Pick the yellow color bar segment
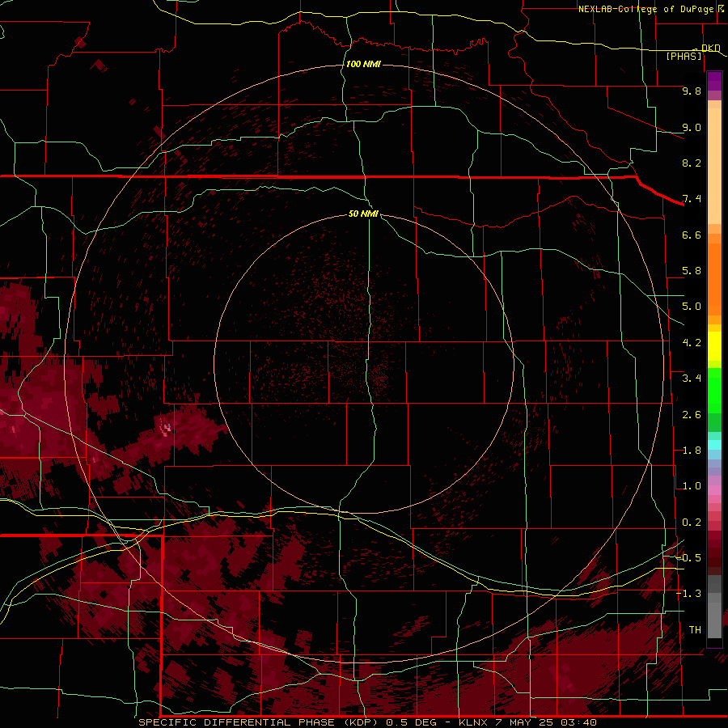The image size is (728, 728). click(x=714, y=346)
